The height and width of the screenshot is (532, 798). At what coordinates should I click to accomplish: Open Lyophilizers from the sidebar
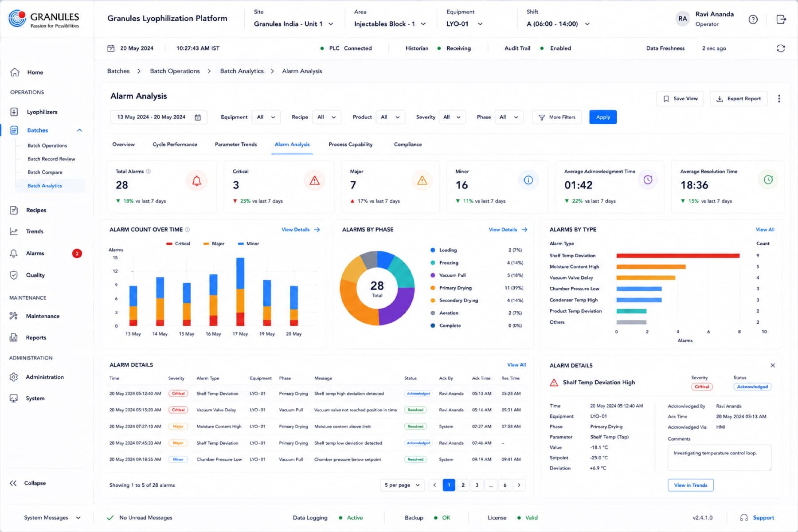pos(42,112)
